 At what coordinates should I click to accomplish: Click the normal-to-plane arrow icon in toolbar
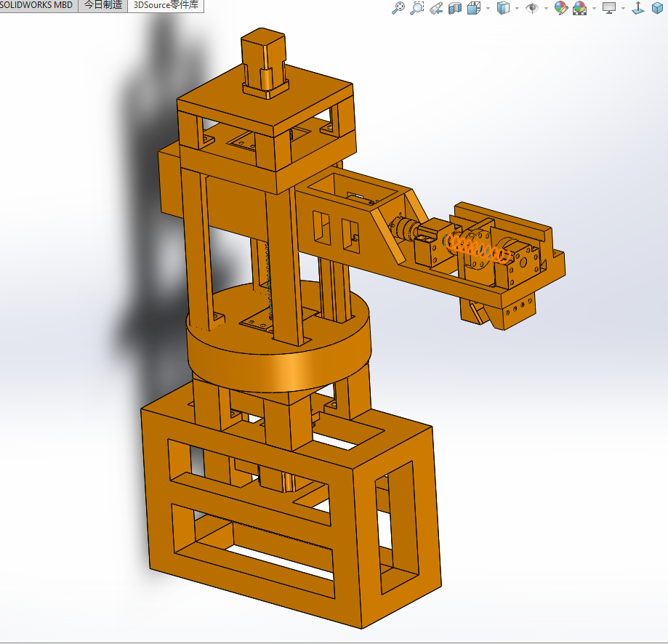coord(637,8)
